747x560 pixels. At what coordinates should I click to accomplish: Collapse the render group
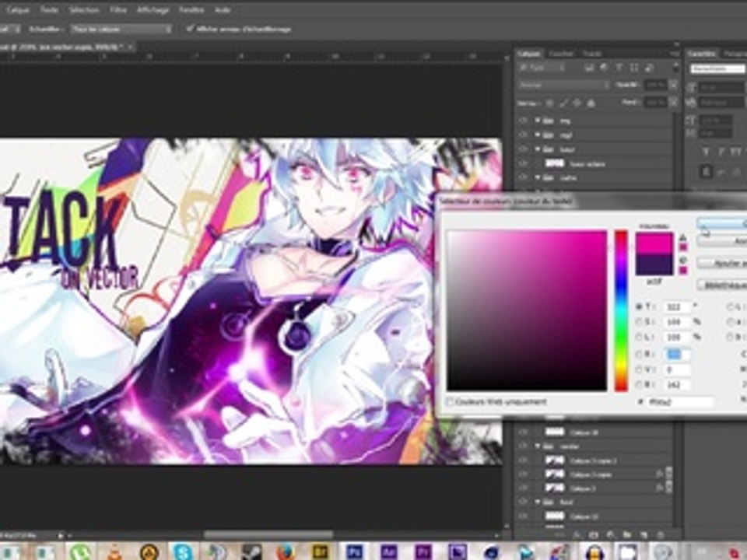pos(538,446)
